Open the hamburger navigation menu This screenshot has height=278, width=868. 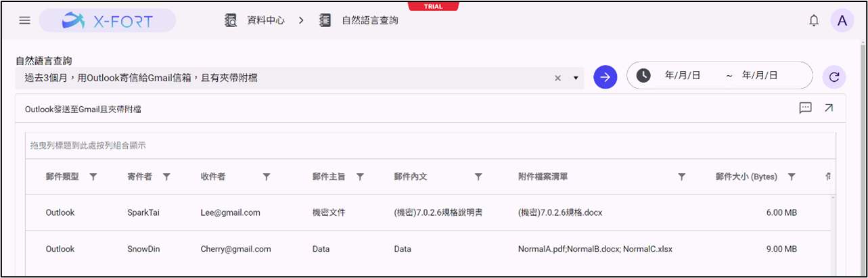[x=25, y=20]
